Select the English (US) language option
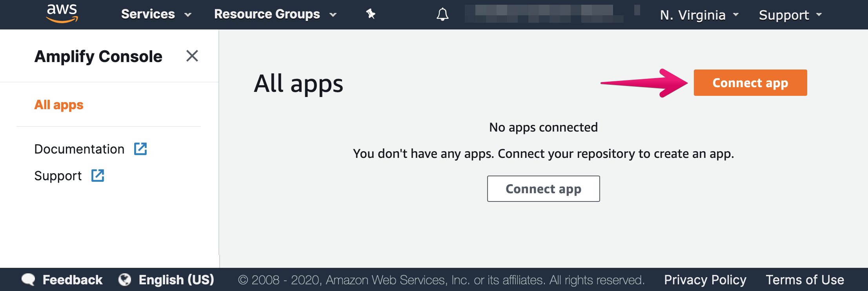This screenshot has width=868, height=291. click(x=177, y=280)
